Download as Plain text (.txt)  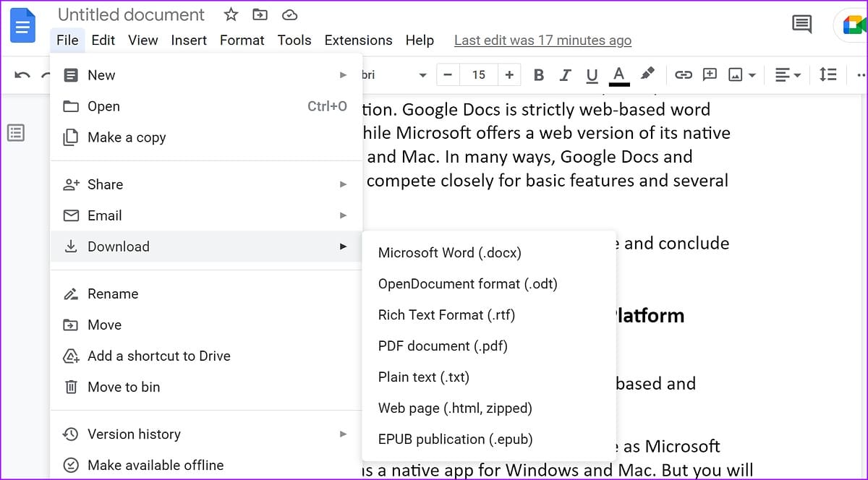point(489,377)
